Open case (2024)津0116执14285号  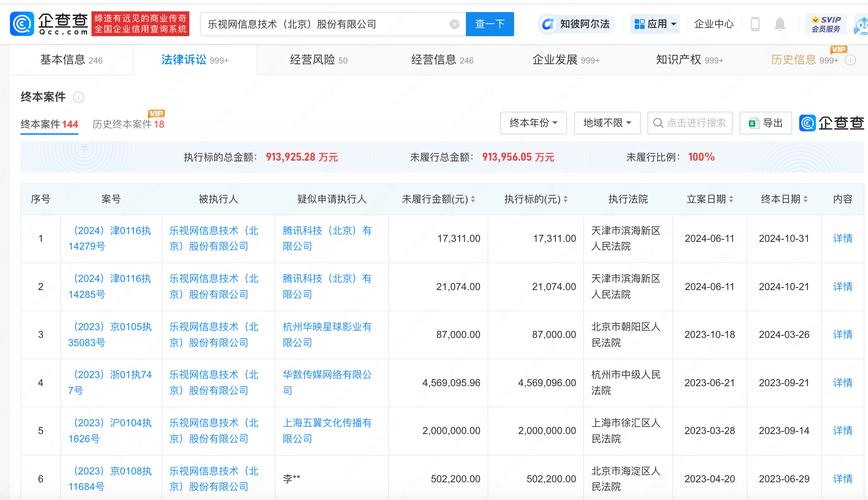pyautogui.click(x=110, y=287)
